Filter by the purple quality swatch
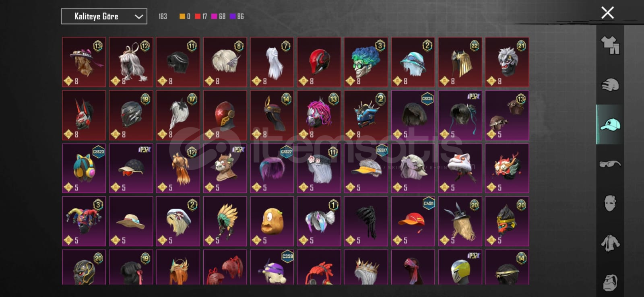The width and height of the screenshot is (644, 297). point(233,16)
